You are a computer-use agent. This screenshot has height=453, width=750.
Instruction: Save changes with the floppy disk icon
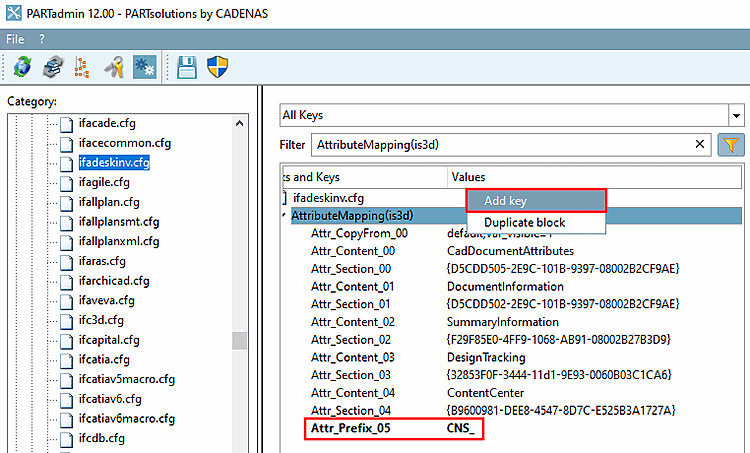tap(186, 67)
